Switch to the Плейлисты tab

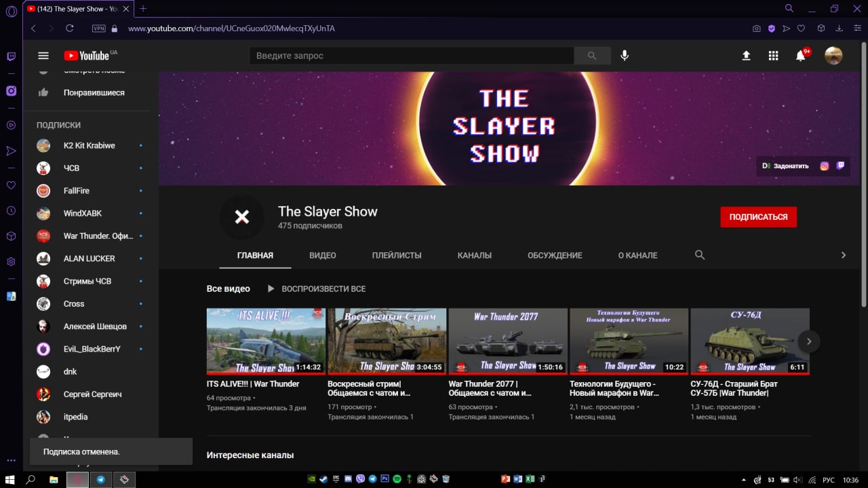pyautogui.click(x=397, y=255)
